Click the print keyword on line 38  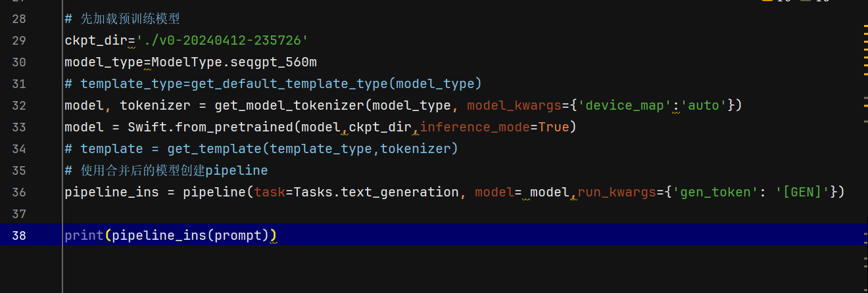[84, 235]
